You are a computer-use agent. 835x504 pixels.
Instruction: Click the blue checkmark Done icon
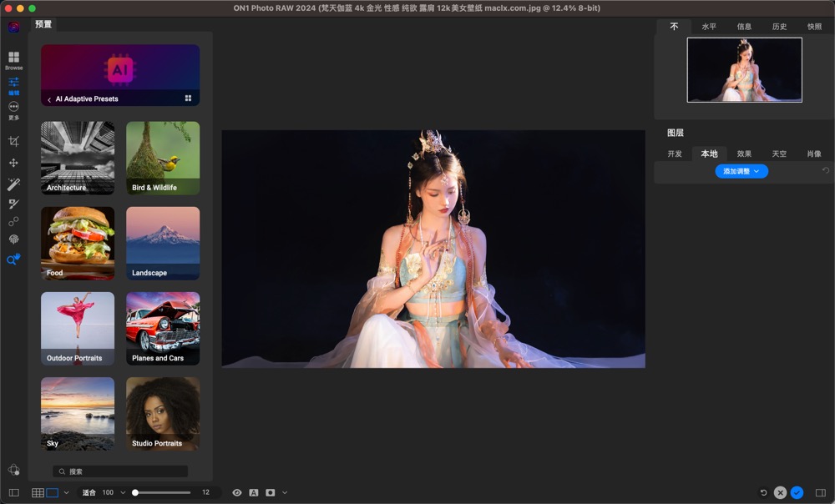[797, 493]
